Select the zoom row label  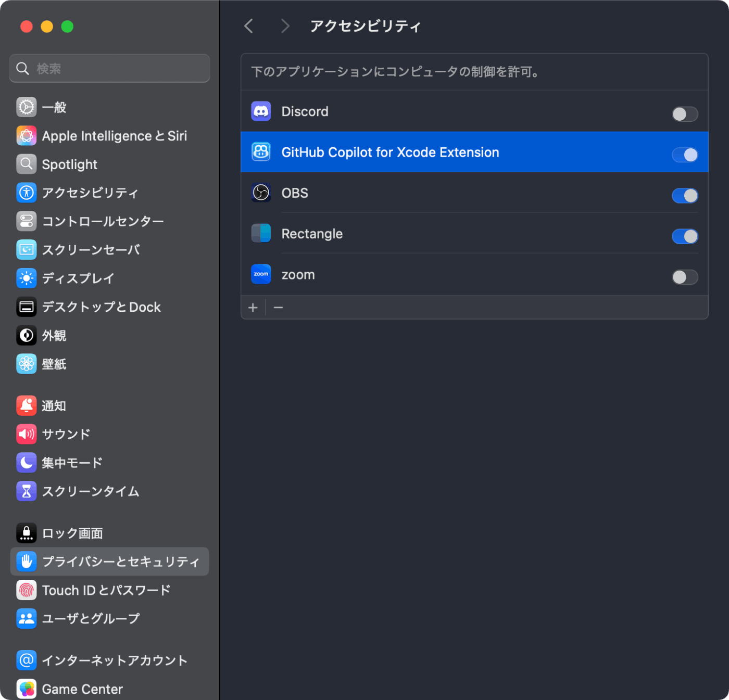(298, 275)
